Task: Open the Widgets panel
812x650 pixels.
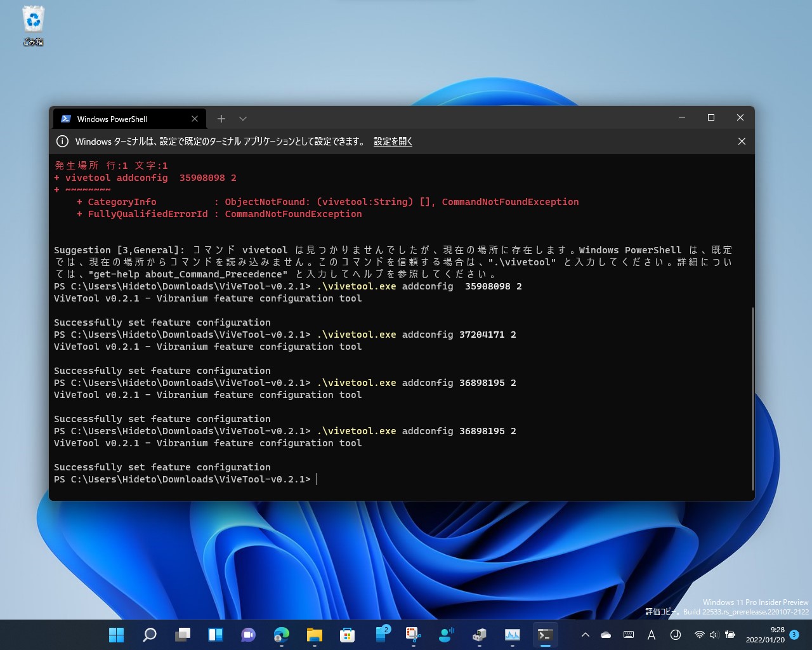Action: tap(216, 635)
